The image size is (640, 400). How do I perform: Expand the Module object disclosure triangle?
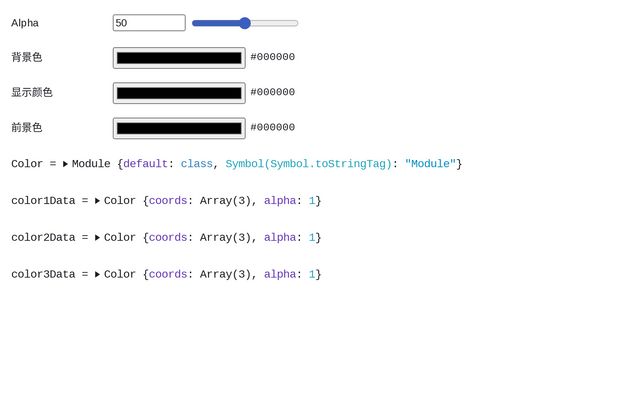click(66, 164)
